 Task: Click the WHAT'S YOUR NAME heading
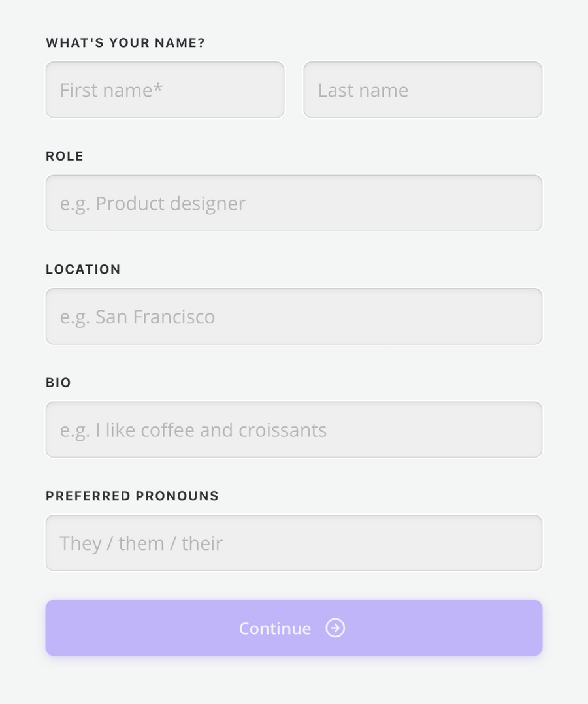point(124,42)
